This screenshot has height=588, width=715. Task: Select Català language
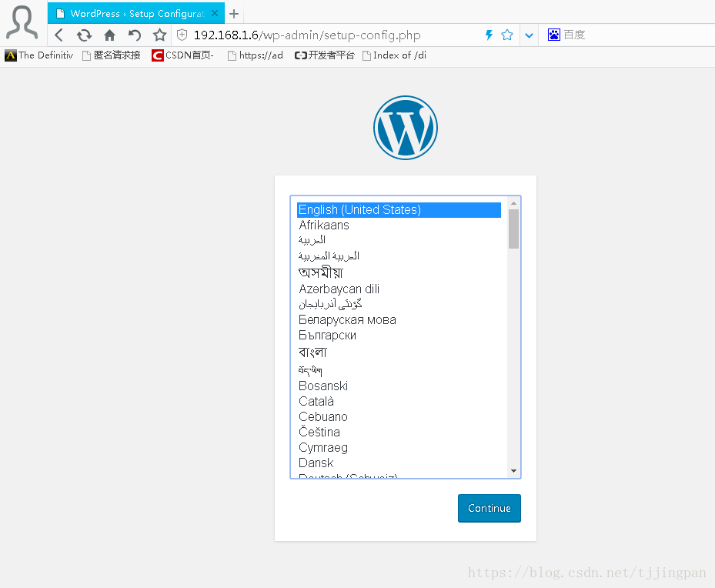pos(399,401)
